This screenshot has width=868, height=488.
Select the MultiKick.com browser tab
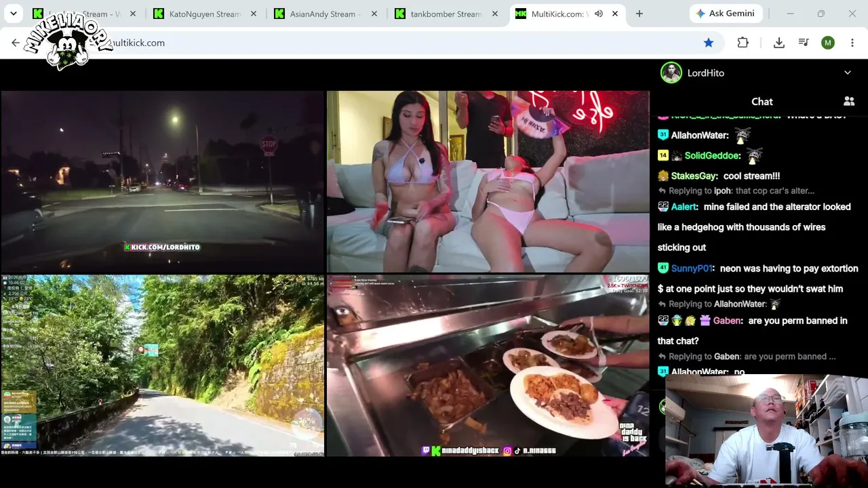pyautogui.click(x=569, y=14)
